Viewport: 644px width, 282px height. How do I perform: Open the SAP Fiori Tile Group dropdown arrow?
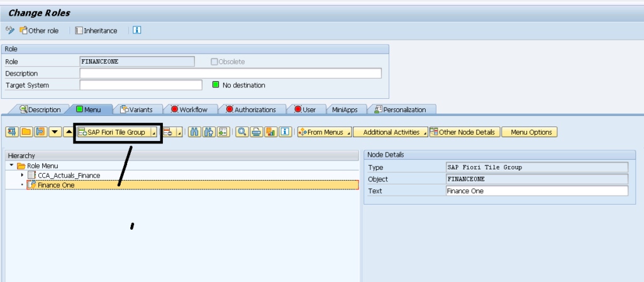(x=153, y=133)
